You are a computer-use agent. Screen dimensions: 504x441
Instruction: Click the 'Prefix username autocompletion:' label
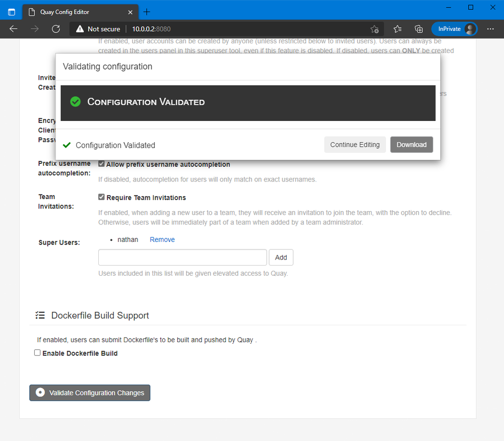click(65, 168)
